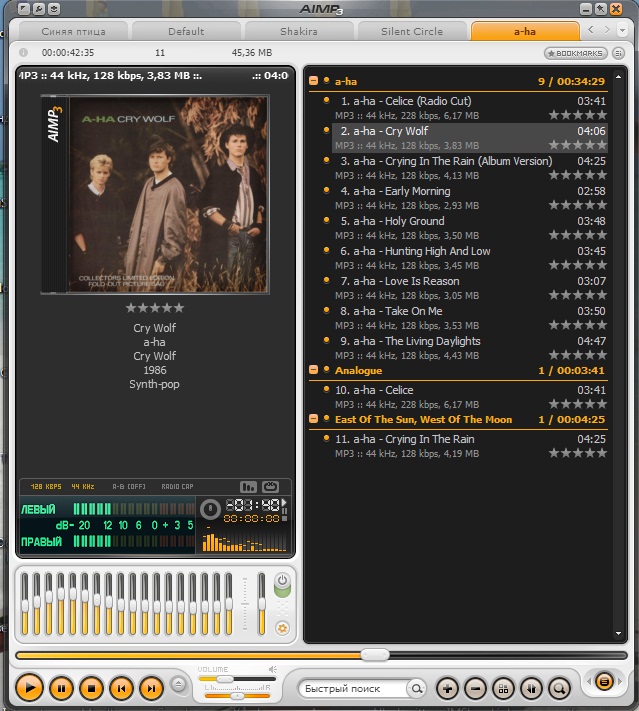Click the title bar third top-left icon
The width and height of the screenshot is (639, 711).
(x=54, y=8)
